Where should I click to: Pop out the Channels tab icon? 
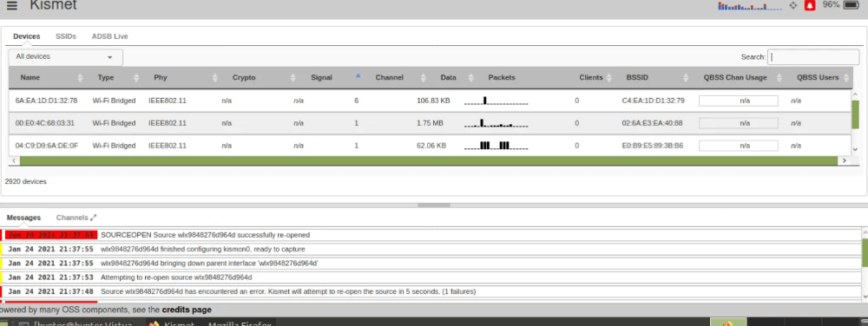pyautogui.click(x=94, y=218)
